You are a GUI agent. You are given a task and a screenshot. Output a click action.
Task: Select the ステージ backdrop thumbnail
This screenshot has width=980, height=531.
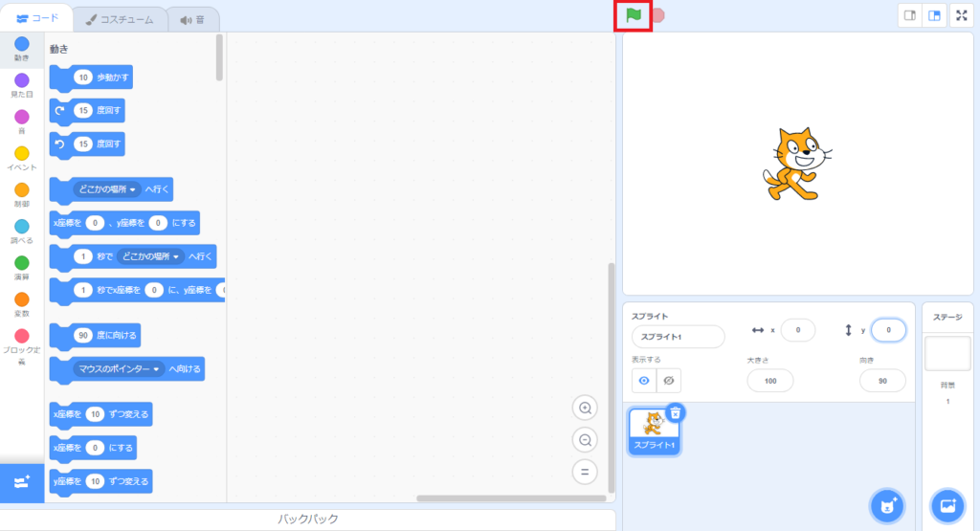[947, 354]
